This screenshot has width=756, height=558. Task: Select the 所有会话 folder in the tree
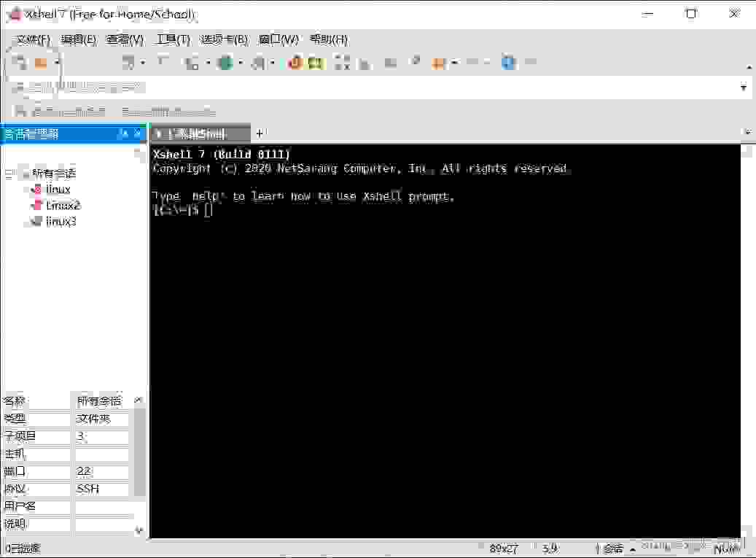click(x=53, y=173)
